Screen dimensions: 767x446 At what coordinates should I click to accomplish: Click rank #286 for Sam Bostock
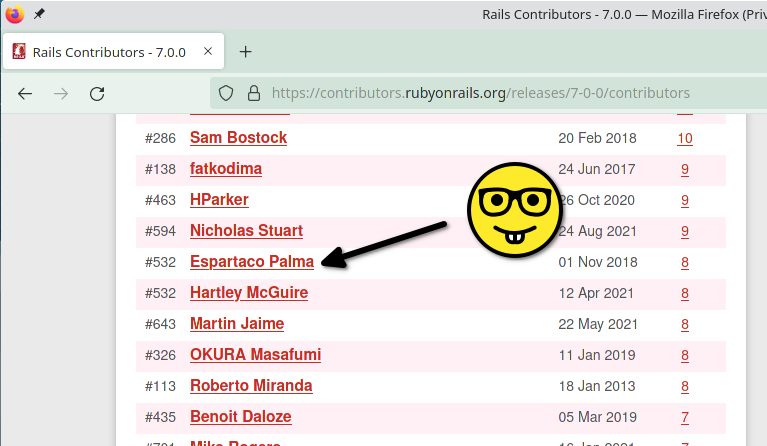pyautogui.click(x=160, y=138)
